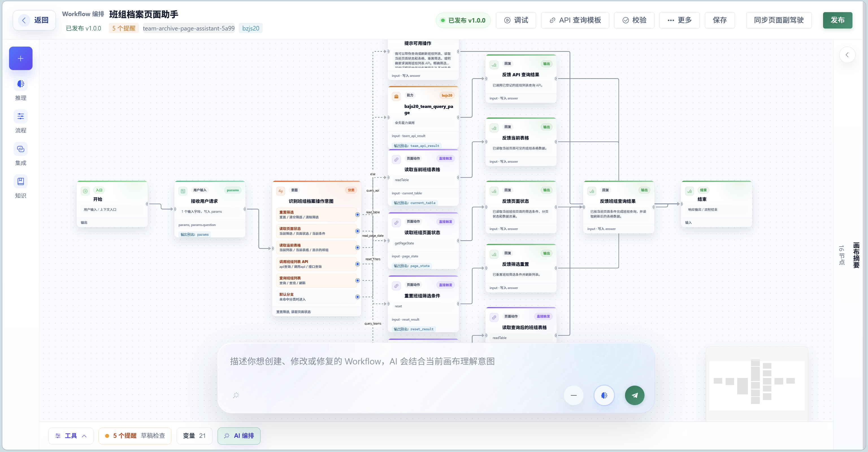Click team-archive-page-assistant-5a99 identifier
The image size is (868, 452).
pos(189,28)
